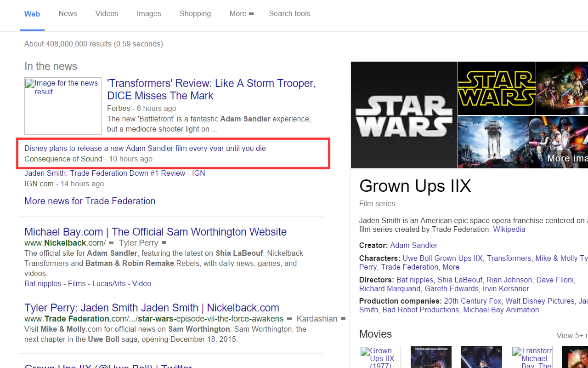Expand dropdown arrow after star-wars-episode-vii URL
The width and height of the screenshot is (588, 368).
click(x=289, y=319)
